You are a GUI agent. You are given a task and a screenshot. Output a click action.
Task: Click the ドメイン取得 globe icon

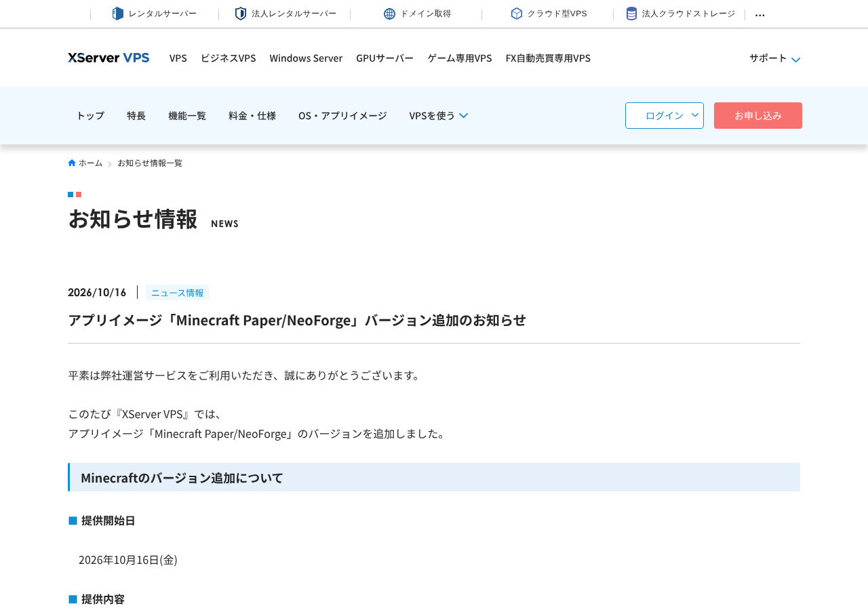tap(389, 14)
